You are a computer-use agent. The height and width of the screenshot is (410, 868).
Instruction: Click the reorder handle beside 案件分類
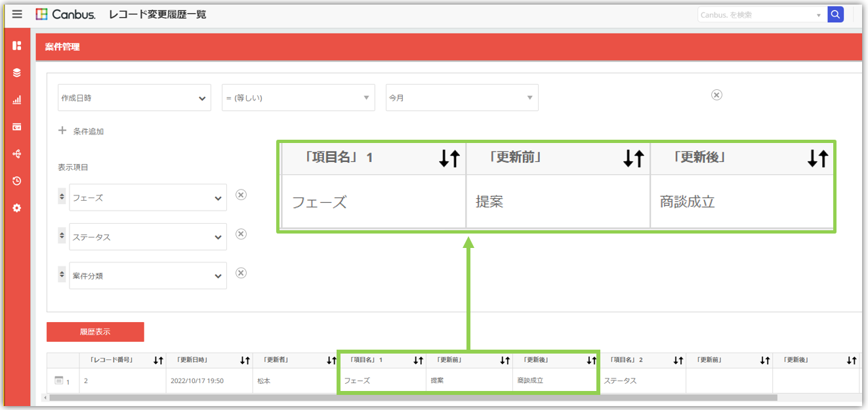click(x=62, y=276)
